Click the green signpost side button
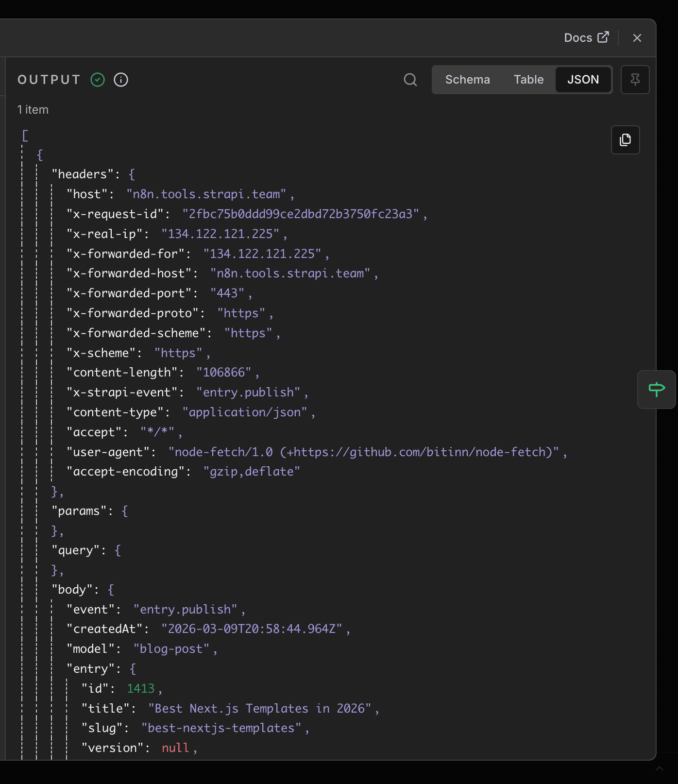 coord(657,389)
